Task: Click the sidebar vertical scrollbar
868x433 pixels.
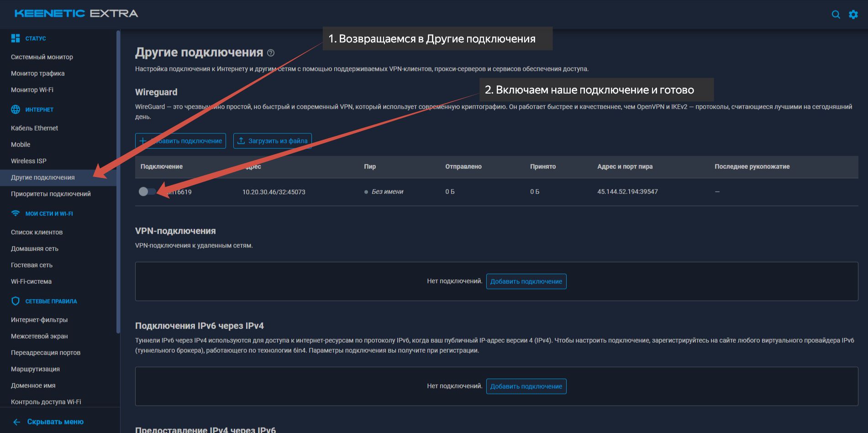Action: pos(118,182)
